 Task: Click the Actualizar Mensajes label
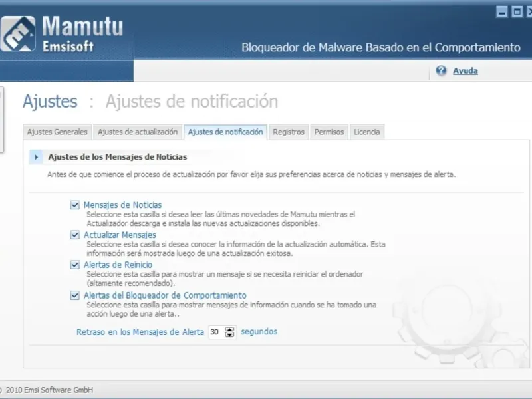[x=120, y=235]
